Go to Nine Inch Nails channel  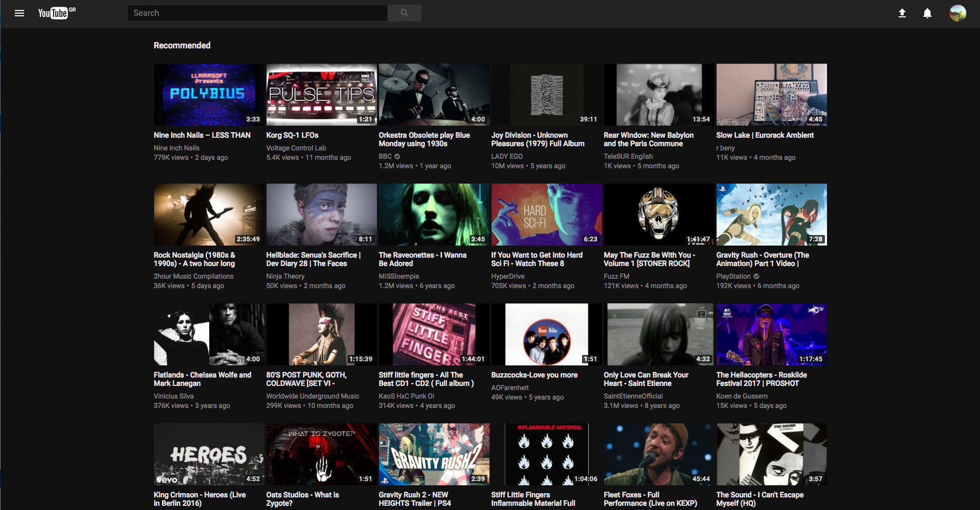point(177,148)
